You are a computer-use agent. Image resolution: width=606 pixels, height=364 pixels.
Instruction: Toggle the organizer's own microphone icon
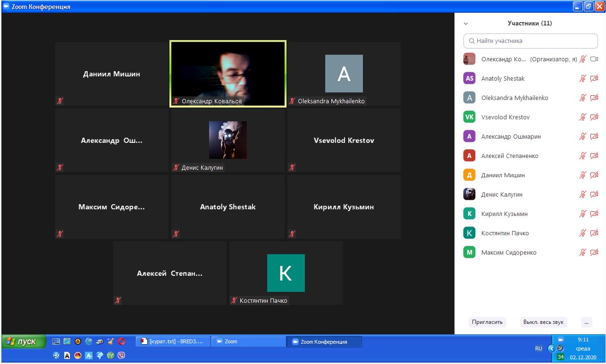(x=583, y=59)
